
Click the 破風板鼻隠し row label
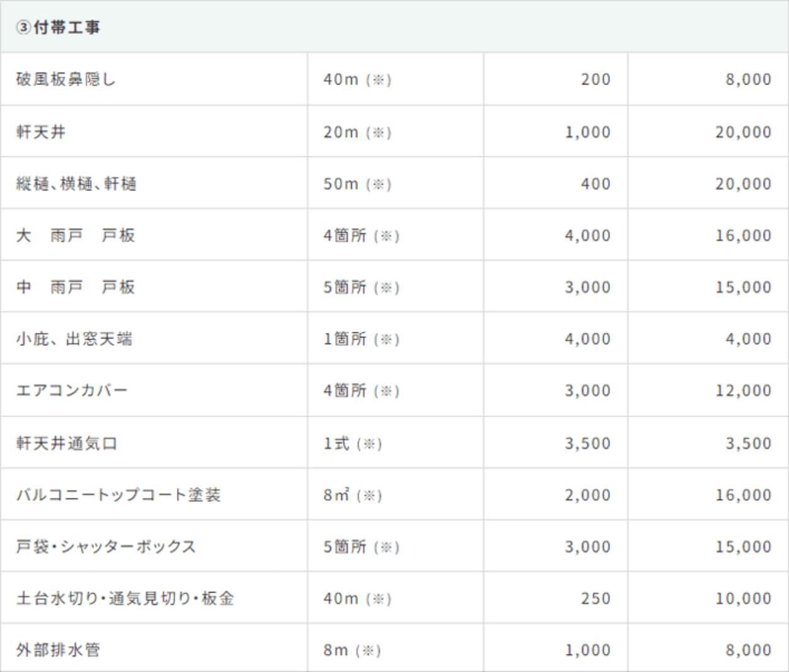(66, 79)
